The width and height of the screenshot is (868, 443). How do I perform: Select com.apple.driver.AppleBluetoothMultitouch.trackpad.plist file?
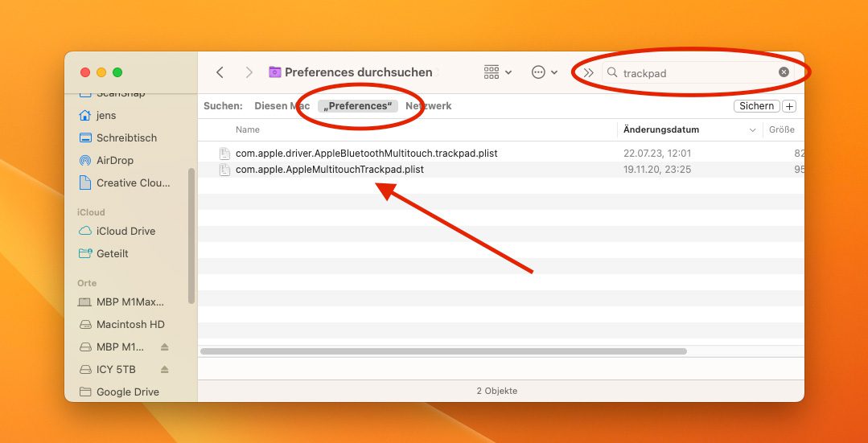click(x=372, y=153)
